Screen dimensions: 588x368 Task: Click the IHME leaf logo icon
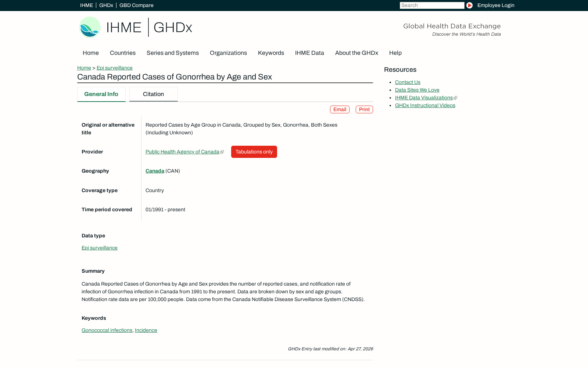click(90, 27)
